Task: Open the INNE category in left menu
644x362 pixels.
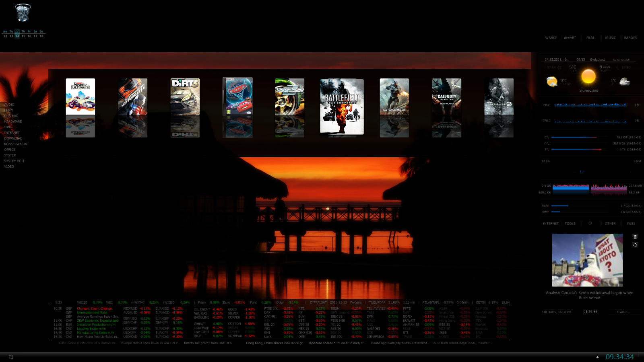Action: pyautogui.click(x=8, y=127)
